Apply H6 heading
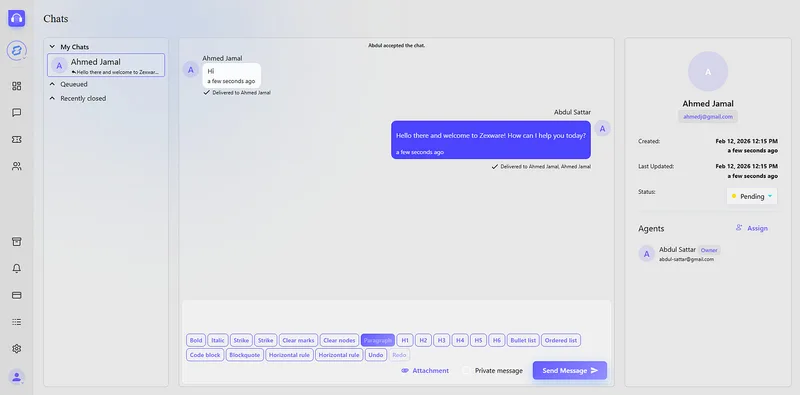 pyautogui.click(x=496, y=340)
